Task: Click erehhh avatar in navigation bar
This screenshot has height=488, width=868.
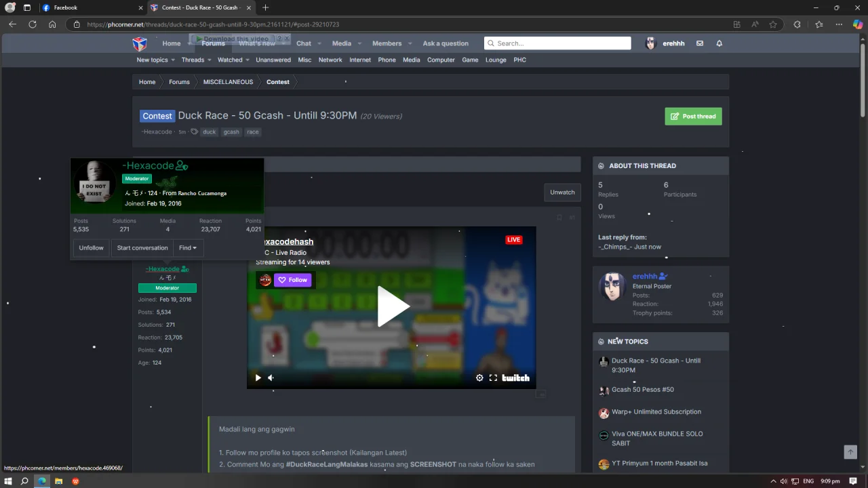Action: [x=650, y=43]
